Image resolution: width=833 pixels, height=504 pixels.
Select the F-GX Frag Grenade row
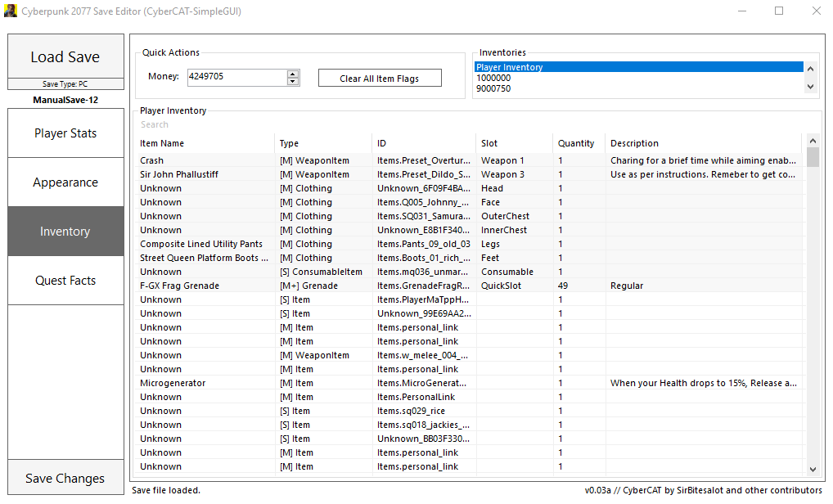tap(179, 286)
